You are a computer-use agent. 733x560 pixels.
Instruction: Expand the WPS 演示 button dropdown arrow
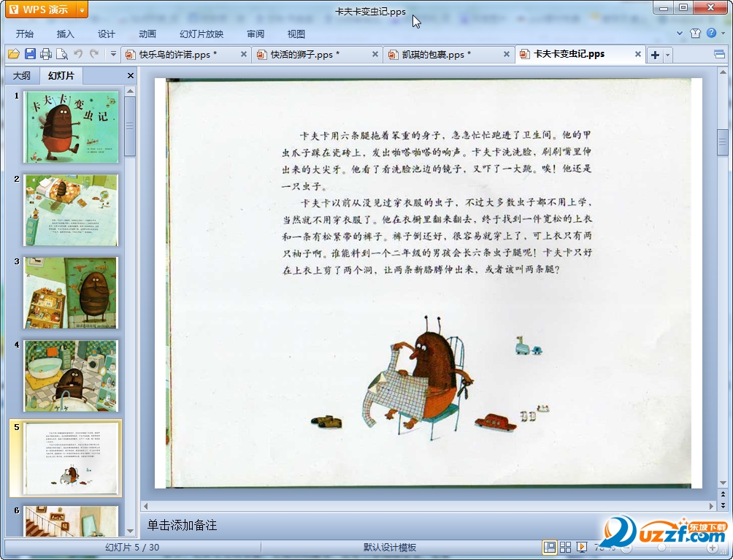point(82,9)
